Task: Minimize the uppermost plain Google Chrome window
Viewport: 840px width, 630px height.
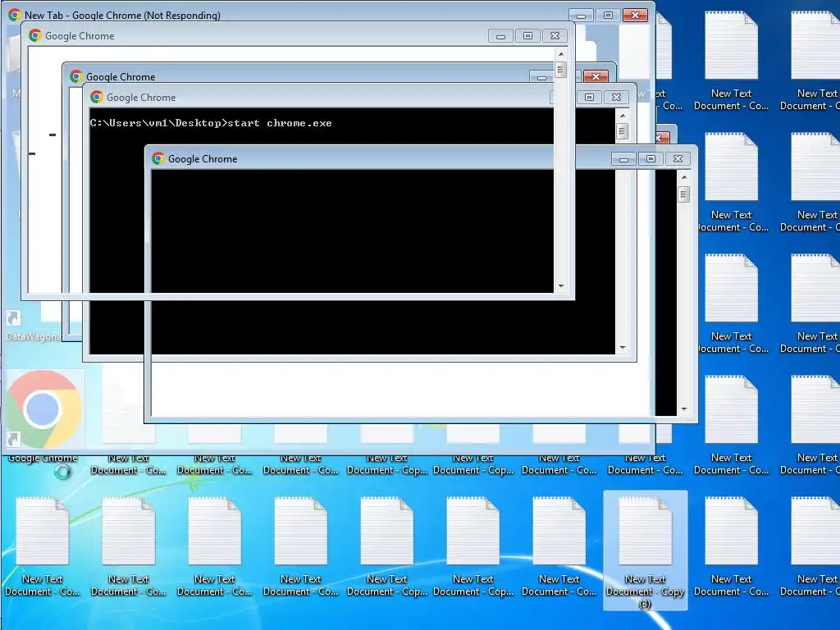Action: tap(501, 36)
